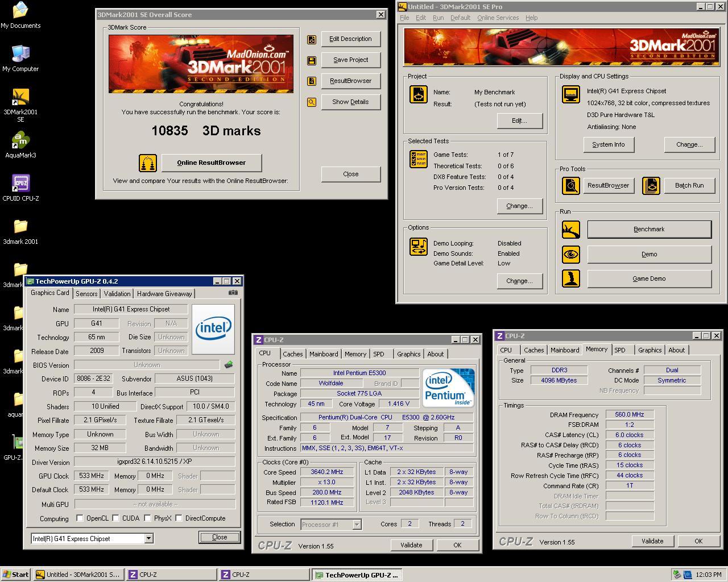Switch to the Sensors tab in GPU-Z
Screen dimensions: 728x582
click(x=86, y=294)
